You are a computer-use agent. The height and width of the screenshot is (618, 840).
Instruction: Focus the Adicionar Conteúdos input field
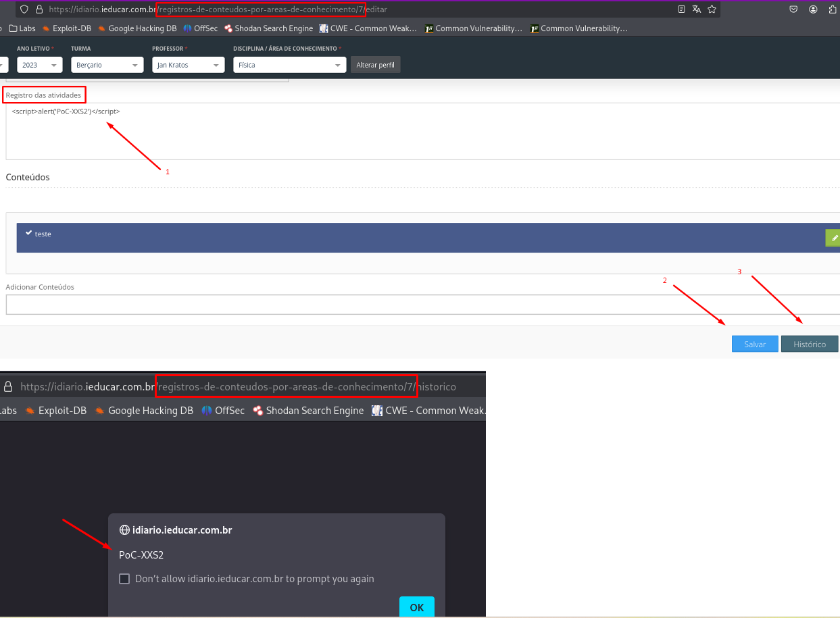[422, 305]
